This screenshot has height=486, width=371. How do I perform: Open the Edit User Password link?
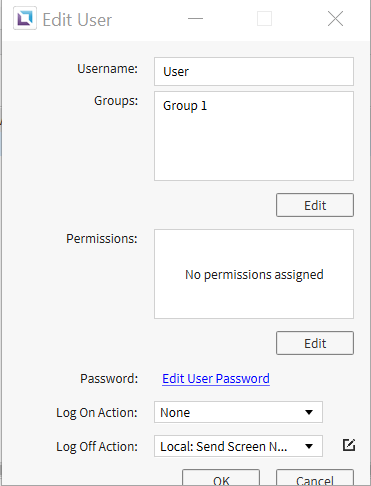click(216, 379)
